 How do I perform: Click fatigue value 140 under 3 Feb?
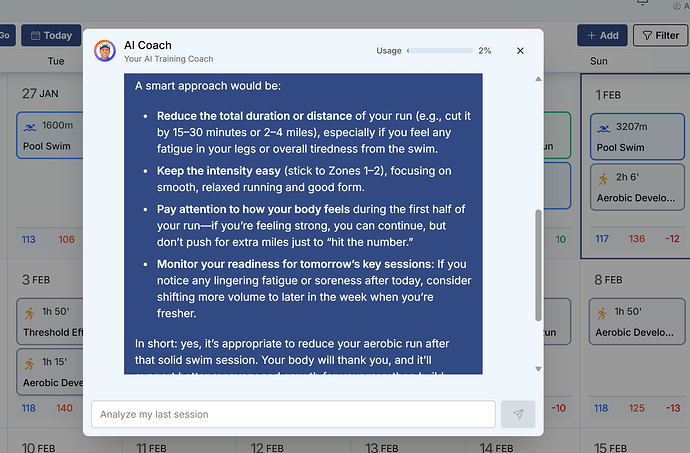(x=64, y=408)
